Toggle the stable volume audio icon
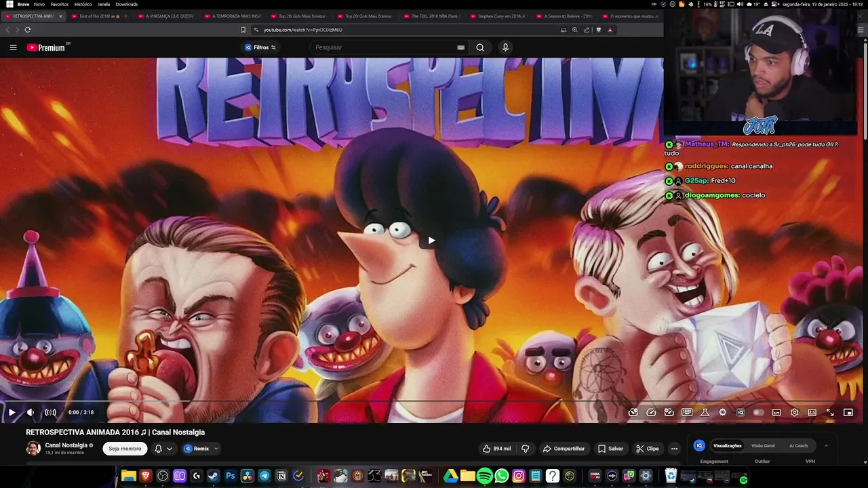 [x=51, y=412]
